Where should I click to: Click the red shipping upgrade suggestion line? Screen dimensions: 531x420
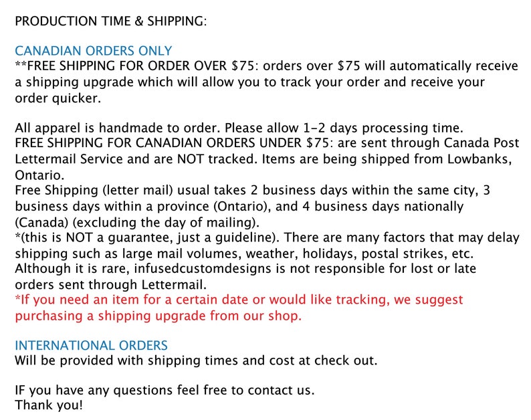239,308
